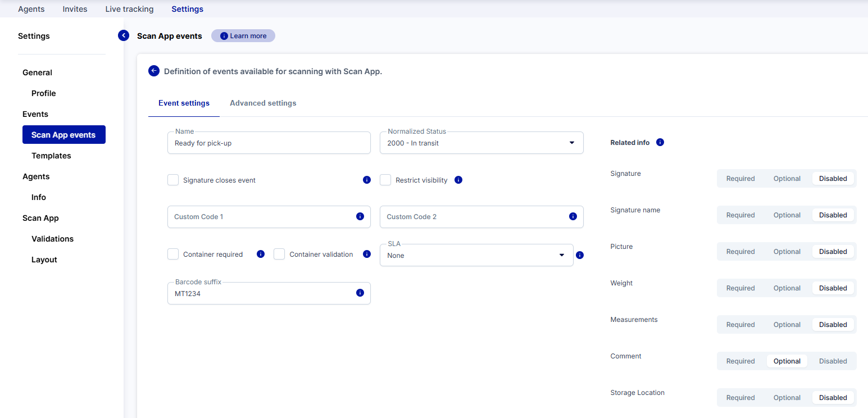The height and width of the screenshot is (418, 868).
Task: Open Templates in the settings sidebar
Action: (x=51, y=156)
